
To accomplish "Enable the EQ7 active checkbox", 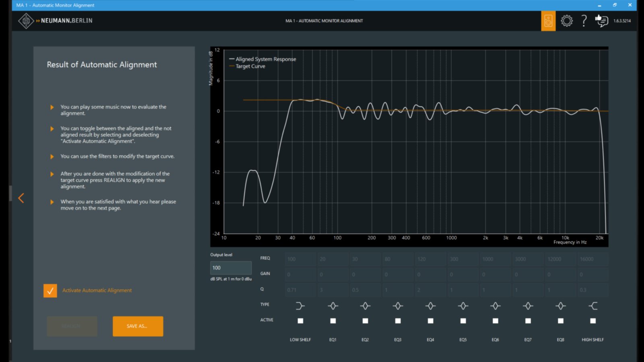I will (528, 321).
